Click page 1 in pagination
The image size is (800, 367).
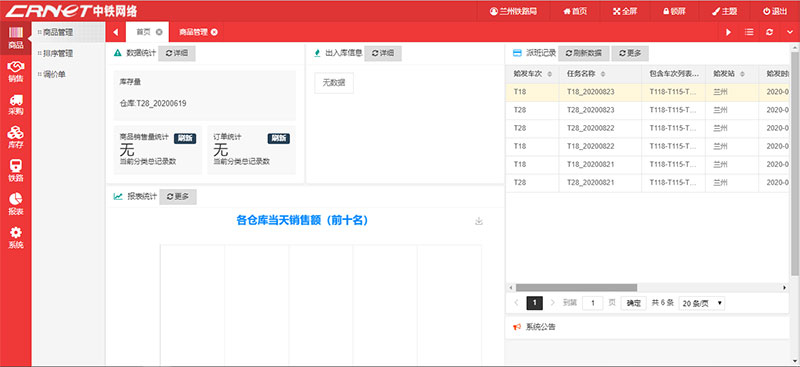pos(534,303)
